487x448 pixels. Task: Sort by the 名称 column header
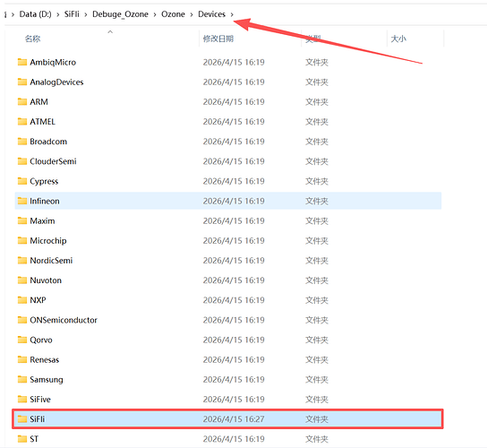32,39
